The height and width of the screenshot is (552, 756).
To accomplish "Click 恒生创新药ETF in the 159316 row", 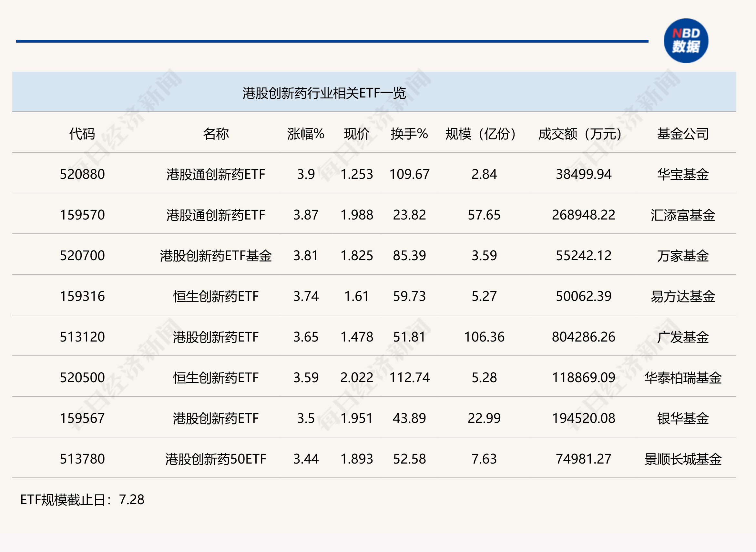I will 216,296.
